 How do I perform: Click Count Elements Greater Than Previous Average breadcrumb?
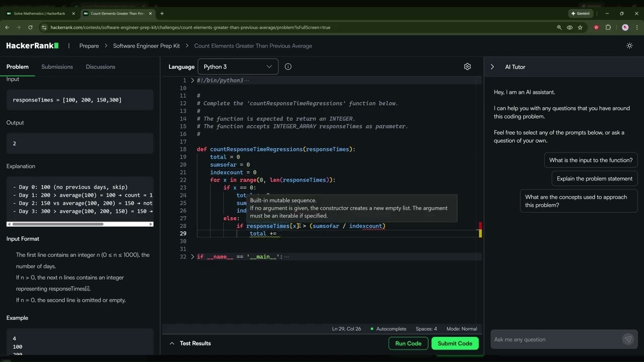(253, 46)
